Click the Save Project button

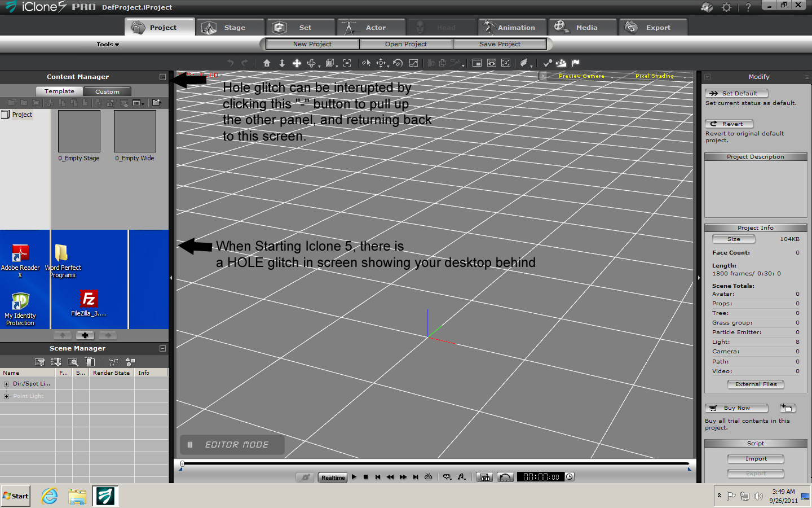click(x=500, y=44)
